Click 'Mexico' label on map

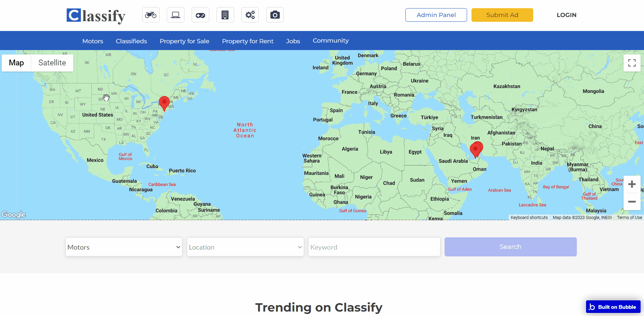(x=95, y=160)
